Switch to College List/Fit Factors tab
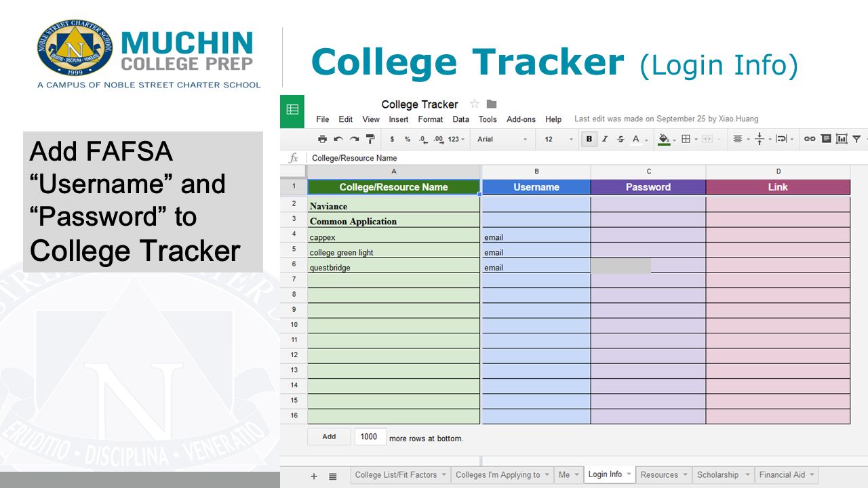The image size is (868, 488). click(401, 475)
